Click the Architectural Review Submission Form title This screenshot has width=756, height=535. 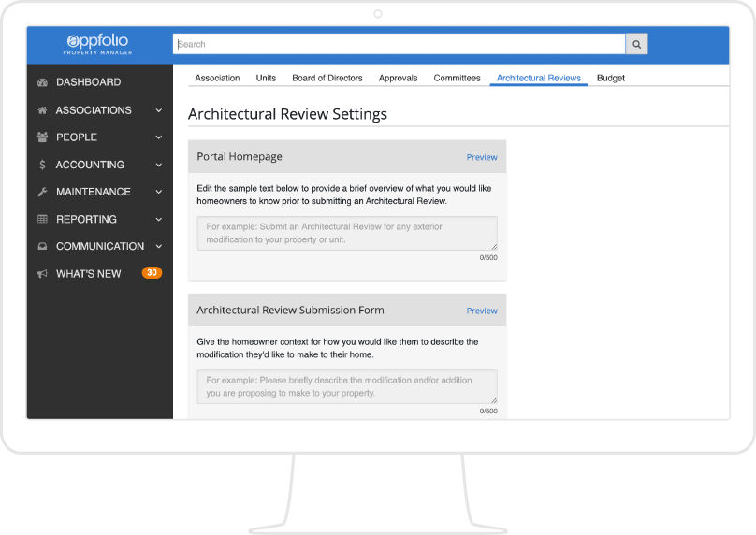click(290, 310)
